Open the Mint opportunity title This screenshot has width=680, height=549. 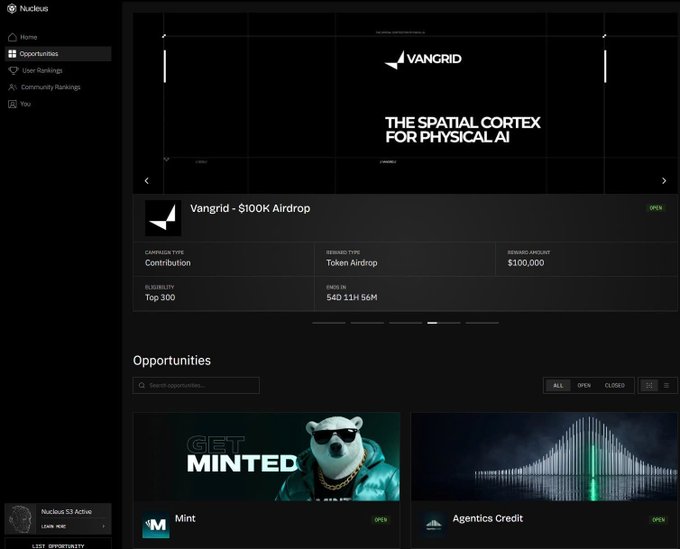(185, 519)
